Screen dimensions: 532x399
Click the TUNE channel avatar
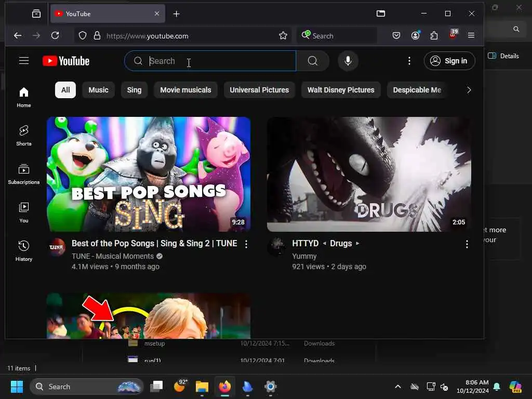click(57, 247)
